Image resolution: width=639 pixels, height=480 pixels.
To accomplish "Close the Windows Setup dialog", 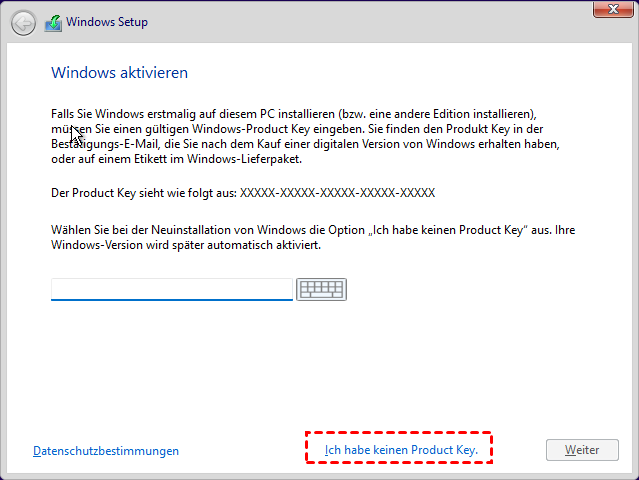I will tap(613, 9).
